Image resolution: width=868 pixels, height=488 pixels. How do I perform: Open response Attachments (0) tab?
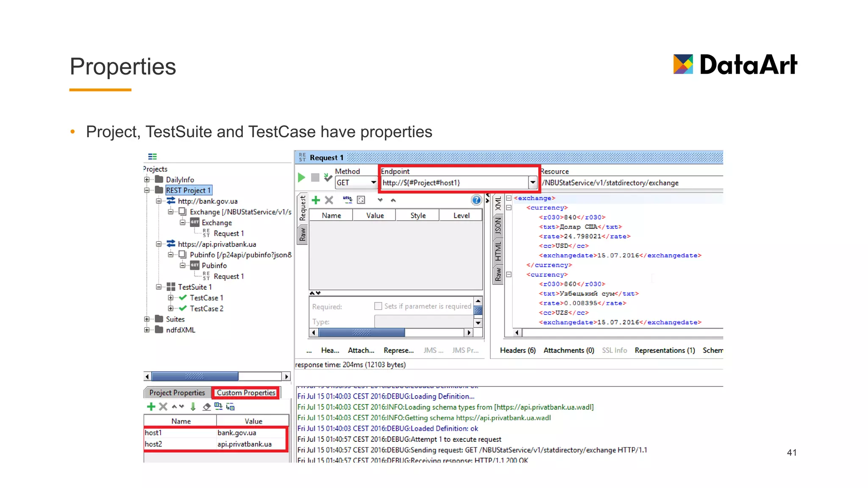point(569,350)
